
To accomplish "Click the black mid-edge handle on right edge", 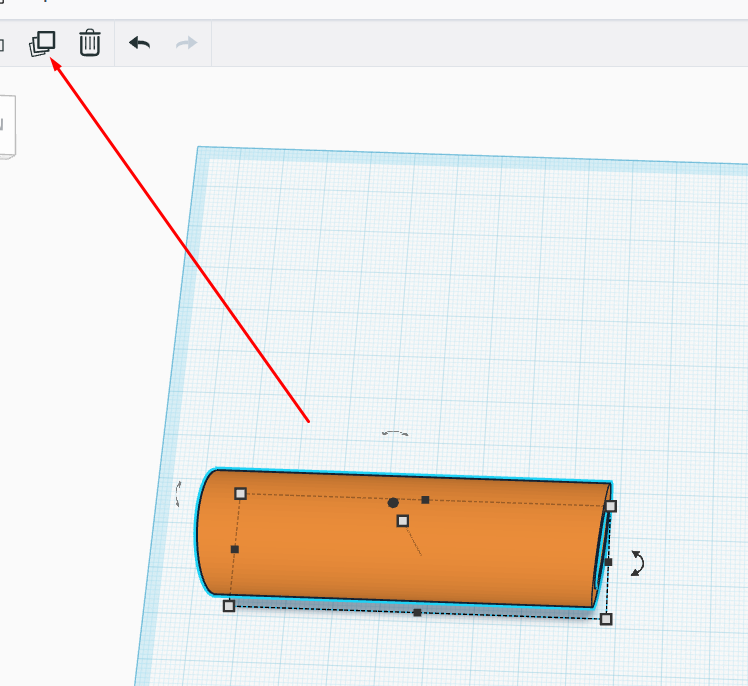I will 608,562.
